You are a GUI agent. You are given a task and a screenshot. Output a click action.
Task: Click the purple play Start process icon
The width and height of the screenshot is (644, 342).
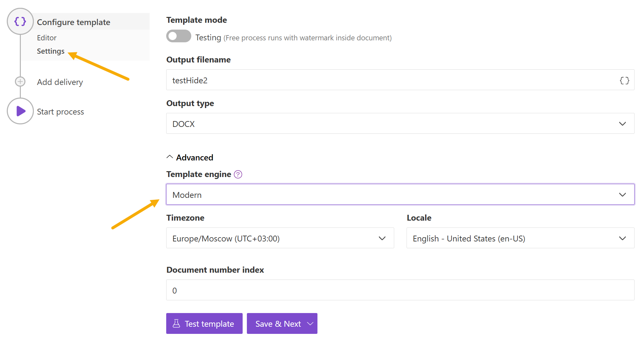click(x=20, y=111)
